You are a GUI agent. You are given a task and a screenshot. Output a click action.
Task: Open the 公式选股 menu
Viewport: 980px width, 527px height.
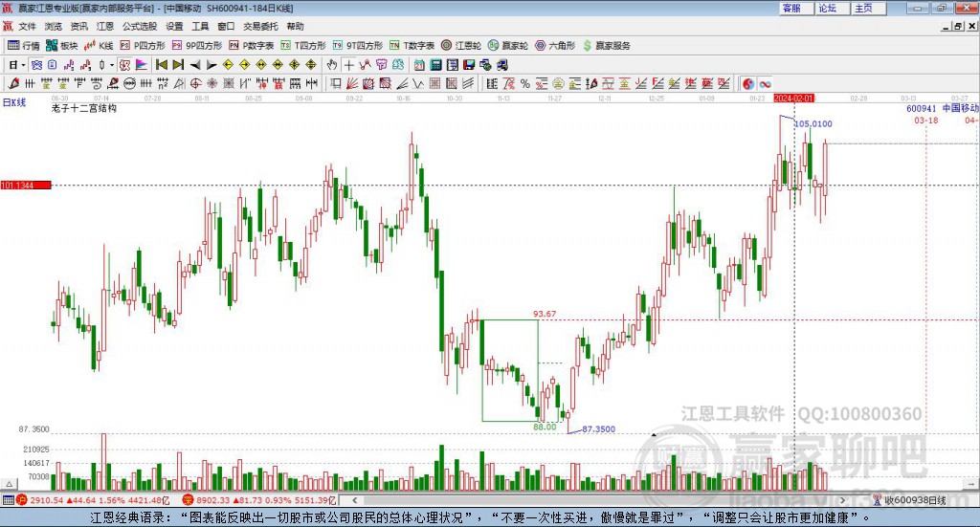click(140, 26)
